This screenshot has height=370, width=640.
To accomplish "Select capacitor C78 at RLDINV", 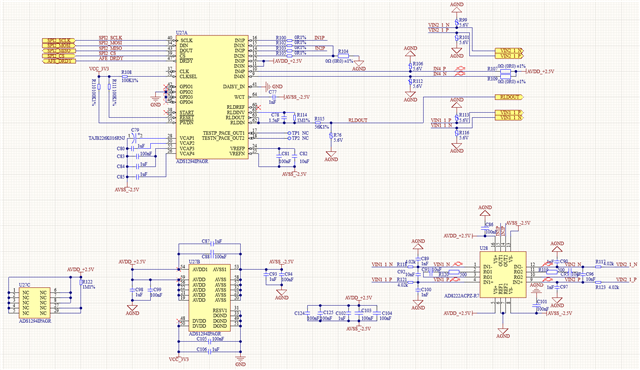I will [x=284, y=118].
